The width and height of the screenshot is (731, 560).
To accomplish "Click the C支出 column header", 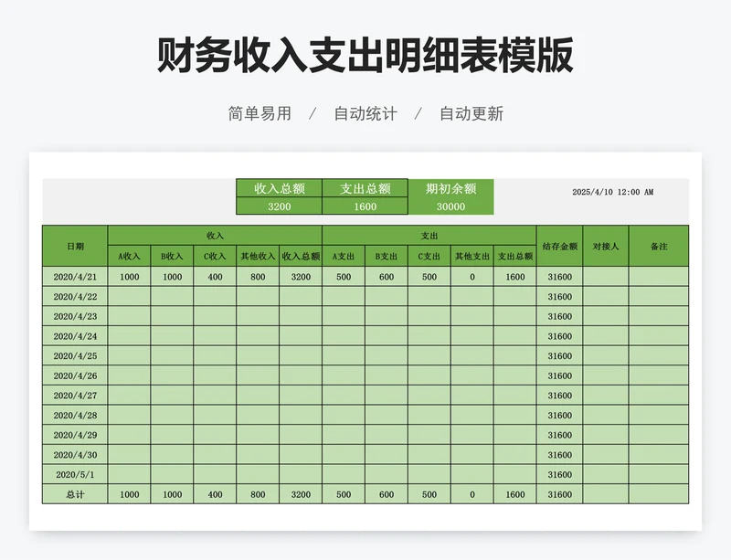I will coord(429,256).
